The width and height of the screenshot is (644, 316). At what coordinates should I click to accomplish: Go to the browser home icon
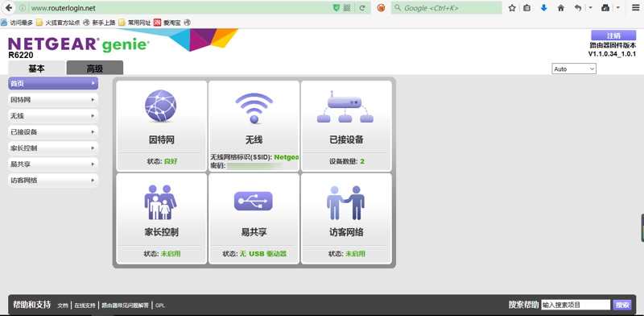560,8
